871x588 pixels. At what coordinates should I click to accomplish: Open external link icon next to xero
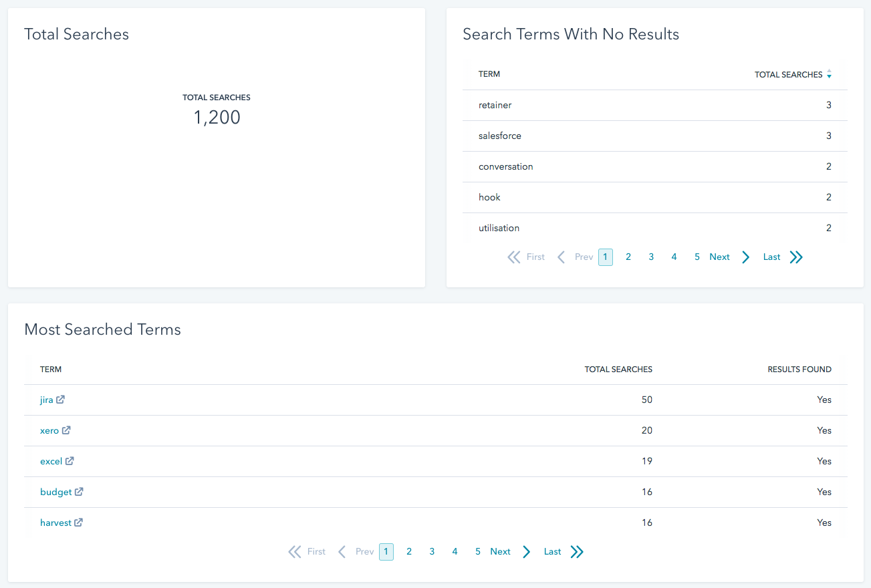tap(66, 430)
